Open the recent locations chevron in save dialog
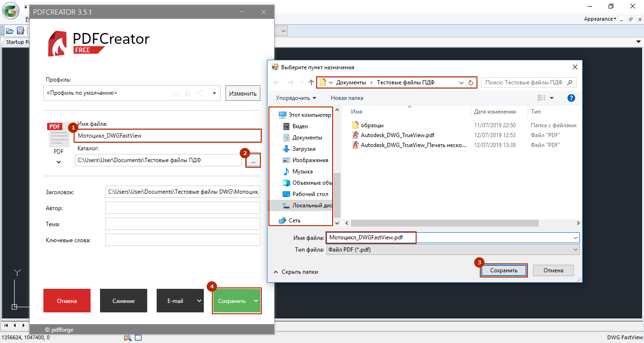 tap(302, 82)
